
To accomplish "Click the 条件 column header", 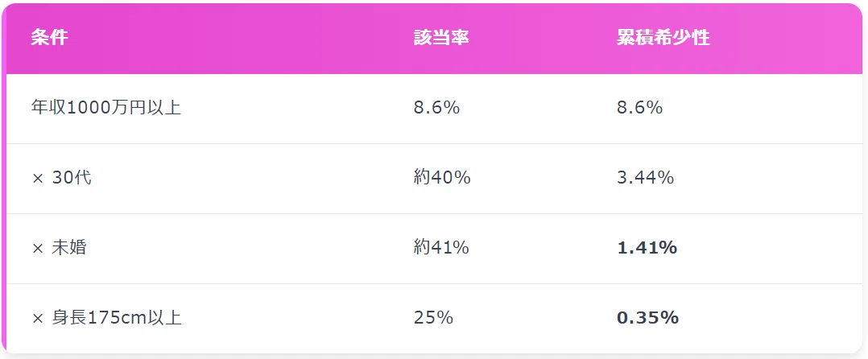I will [50, 38].
